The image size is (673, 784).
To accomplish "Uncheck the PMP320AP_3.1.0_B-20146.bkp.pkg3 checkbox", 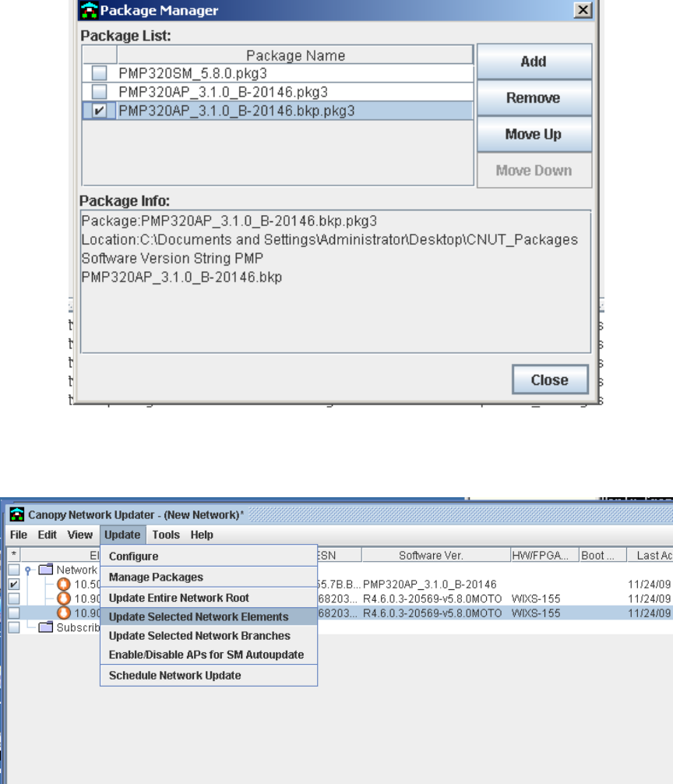I will coord(100,111).
